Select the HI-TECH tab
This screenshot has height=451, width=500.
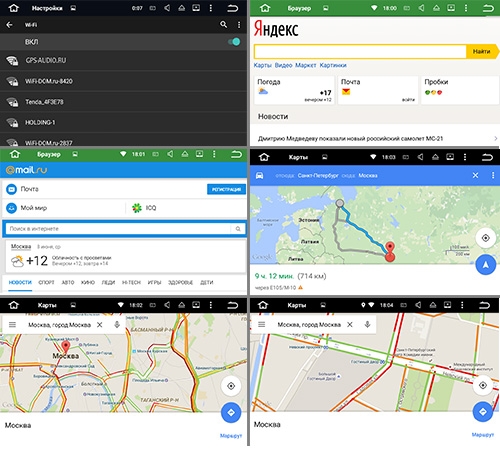(131, 283)
